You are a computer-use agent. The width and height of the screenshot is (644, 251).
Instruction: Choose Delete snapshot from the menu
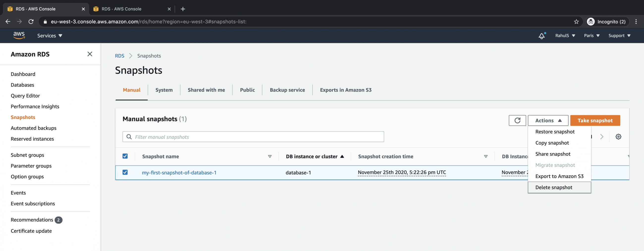[x=554, y=187]
